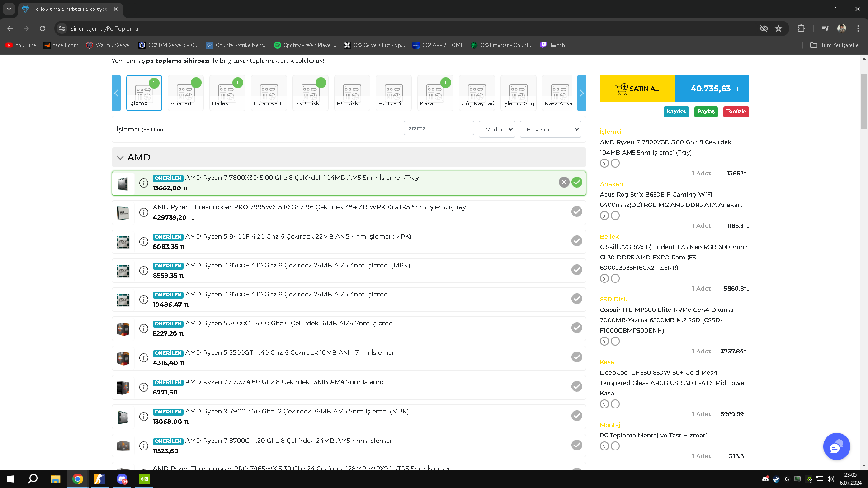Open a new browser tab
This screenshot has height=488, width=868.
click(132, 9)
